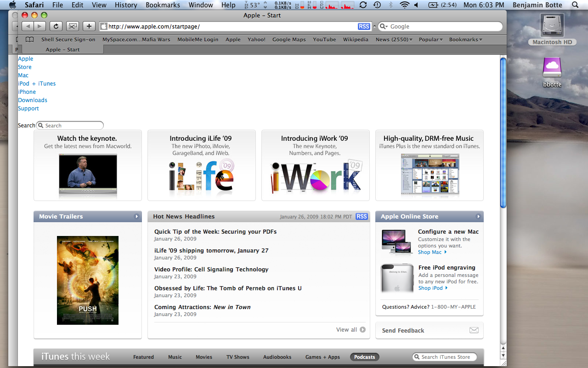The image size is (588, 368).
Task: Reload the current page
Action: coord(56,27)
